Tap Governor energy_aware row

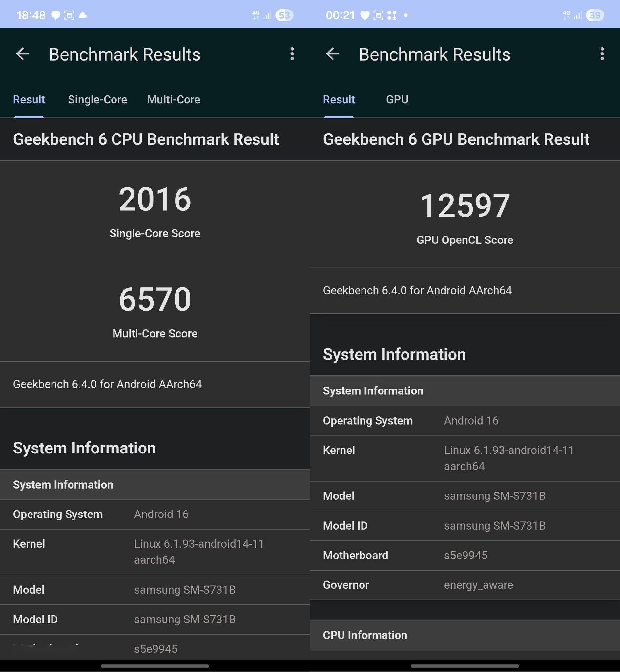[465, 585]
